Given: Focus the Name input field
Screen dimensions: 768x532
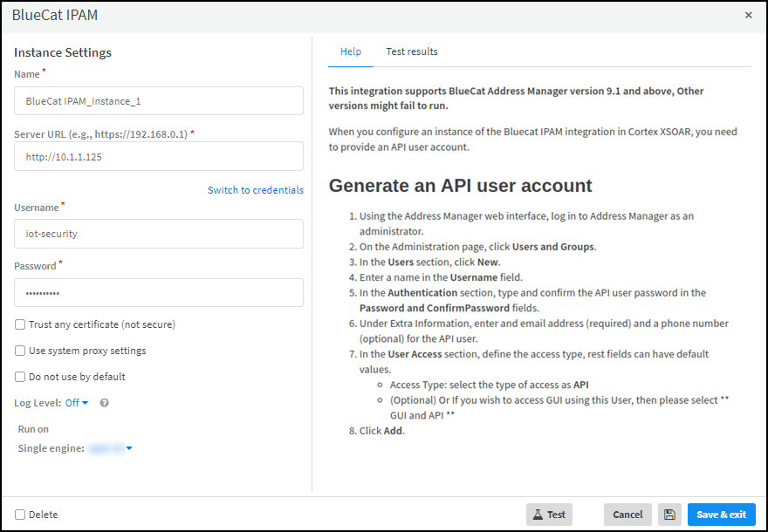Looking at the screenshot, I should click(x=159, y=100).
